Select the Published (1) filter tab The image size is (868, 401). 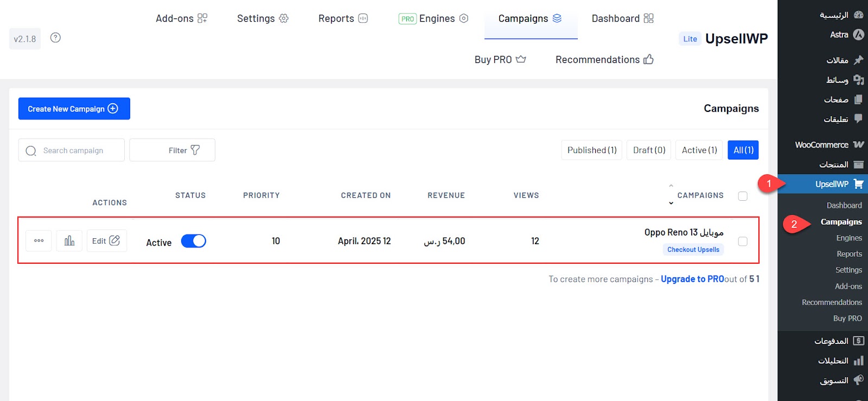[x=591, y=150]
